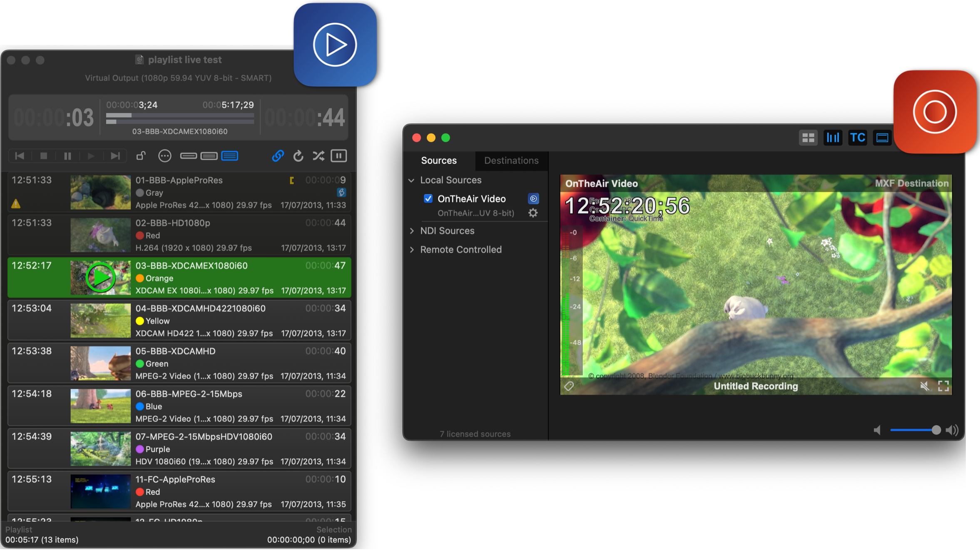The width and height of the screenshot is (980, 550).
Task: Click the document icon beside playlist live test
Action: 139,59
